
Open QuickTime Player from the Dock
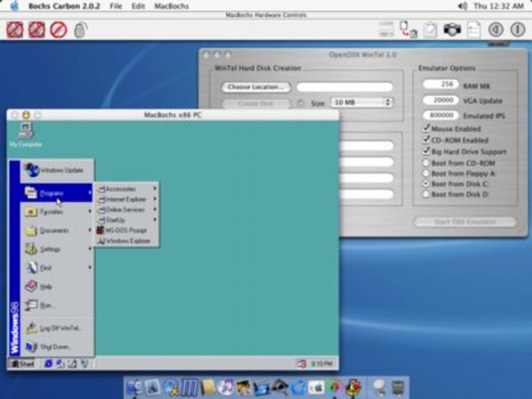[299, 387]
